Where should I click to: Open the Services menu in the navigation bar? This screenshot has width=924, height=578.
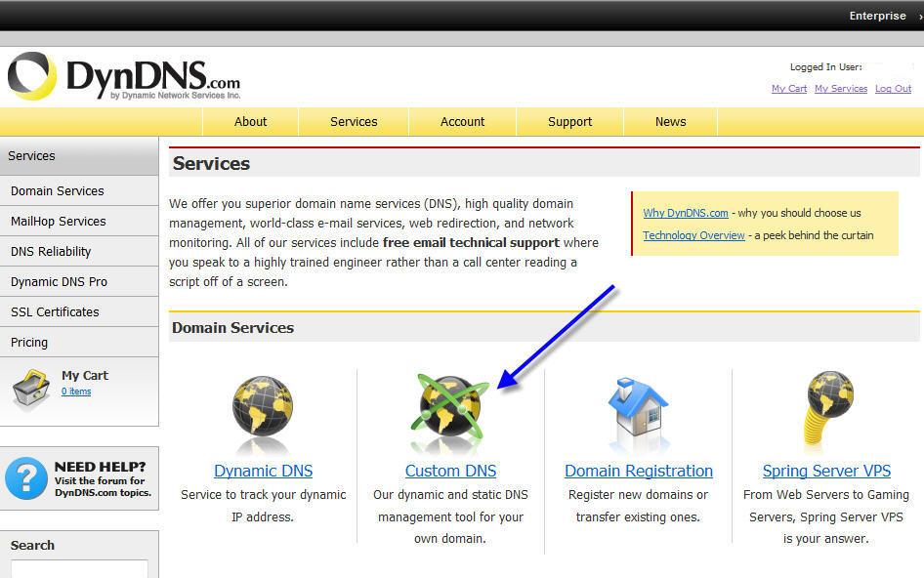click(x=354, y=122)
